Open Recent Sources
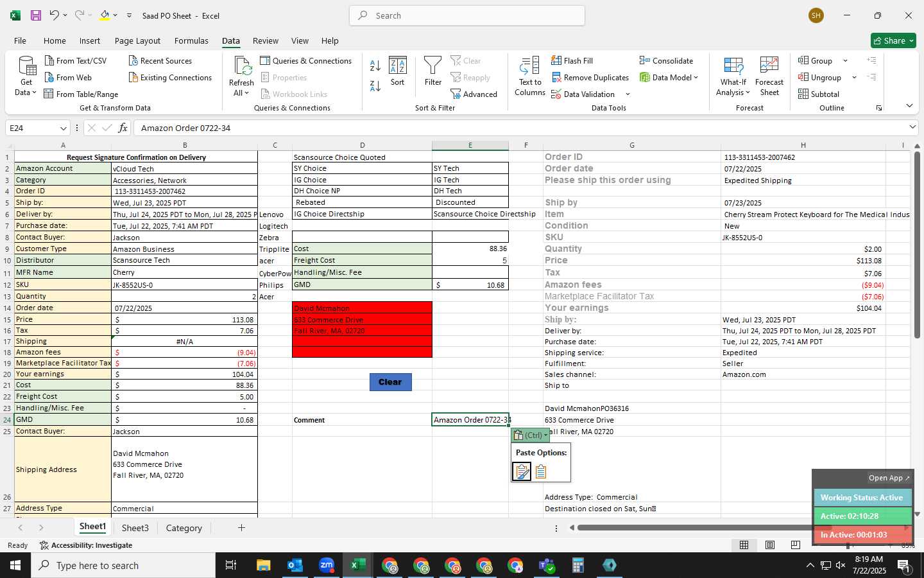 [160, 60]
